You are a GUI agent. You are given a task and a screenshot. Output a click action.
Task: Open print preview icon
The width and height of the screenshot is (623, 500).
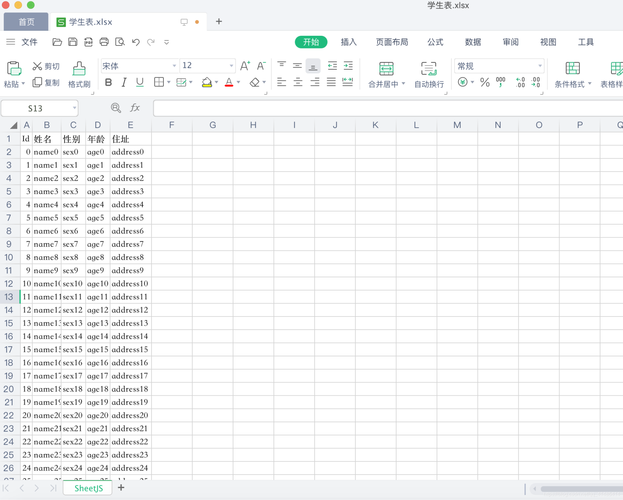coord(120,42)
